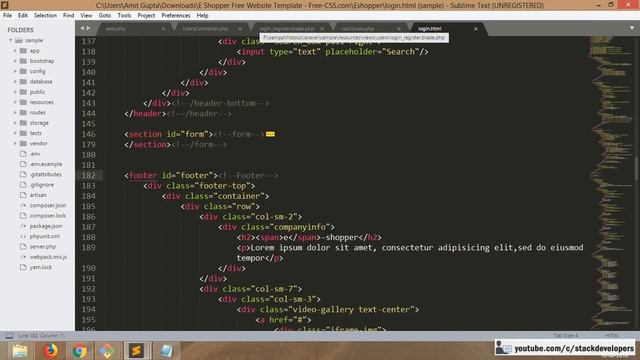Image resolution: width=640 pixels, height=360 pixels.
Task: Open the Goto menu
Action: click(x=104, y=16)
